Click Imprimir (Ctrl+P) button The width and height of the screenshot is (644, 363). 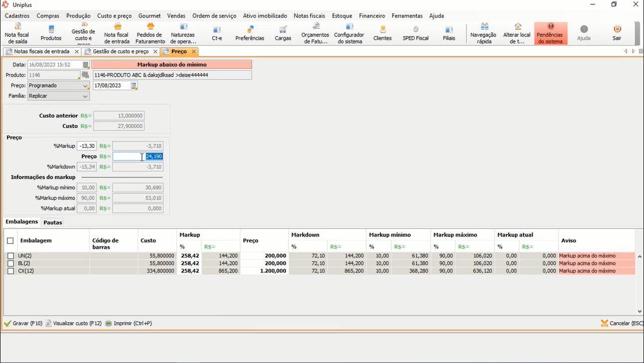pos(128,323)
